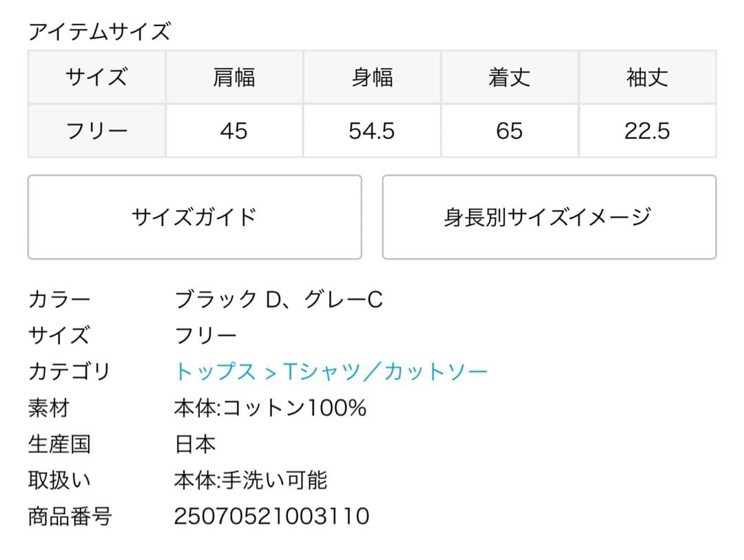Select the care text 本体:手洗い可能
This screenshot has width=744, height=560.
[x=251, y=480]
